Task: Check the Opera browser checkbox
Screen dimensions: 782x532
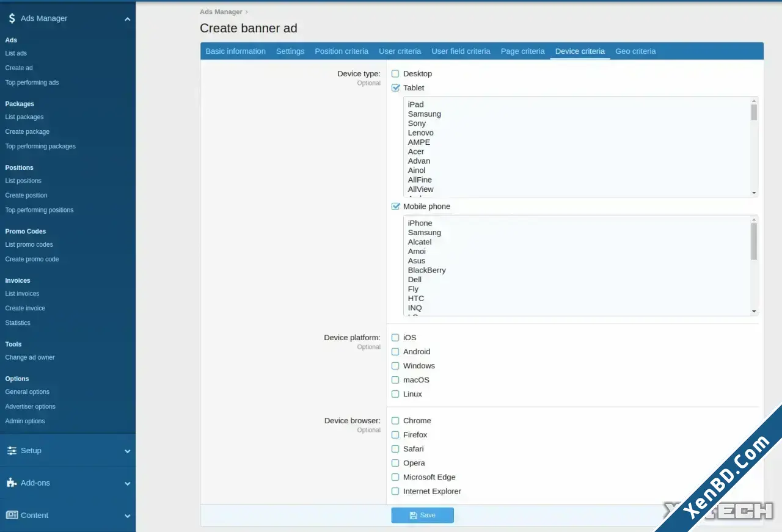Action: (x=395, y=463)
